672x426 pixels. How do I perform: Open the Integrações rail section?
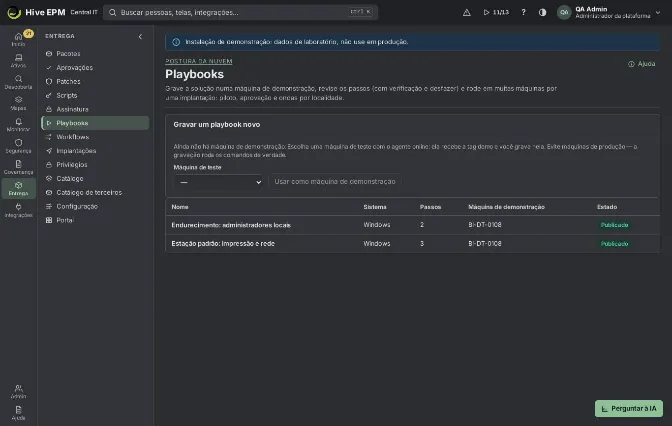coord(18,210)
